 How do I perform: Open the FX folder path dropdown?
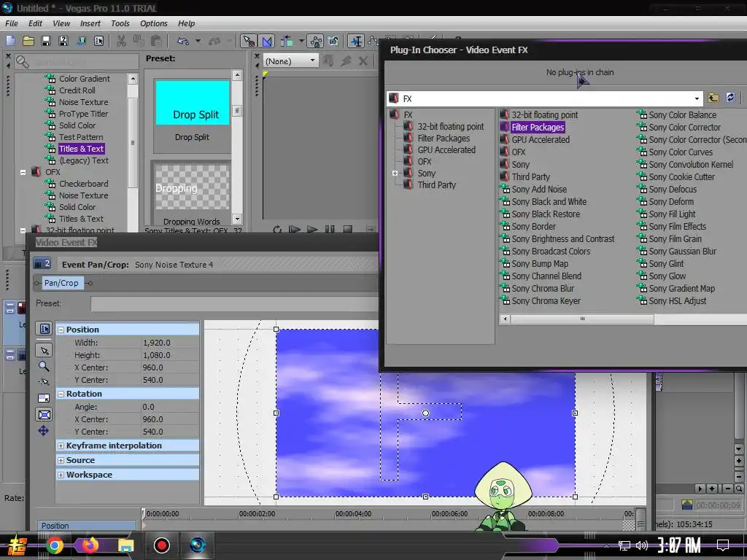(x=697, y=98)
